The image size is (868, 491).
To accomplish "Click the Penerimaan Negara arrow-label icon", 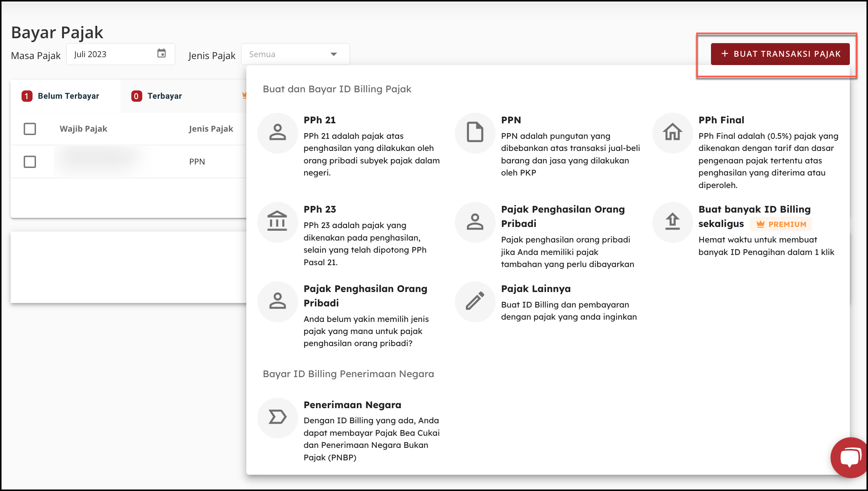I will point(278,418).
